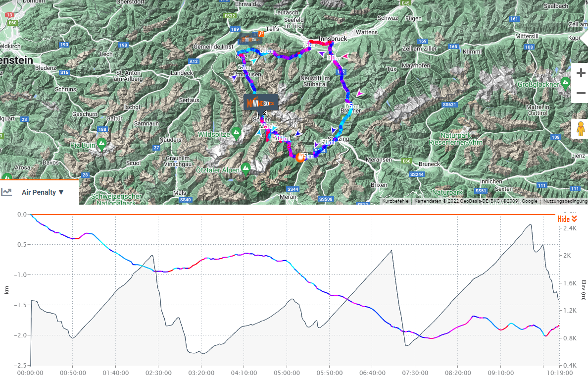Viewport: 588px width, 381px height.
Task: Click the orange parking marker near Telfs
Action: [x=261, y=34]
